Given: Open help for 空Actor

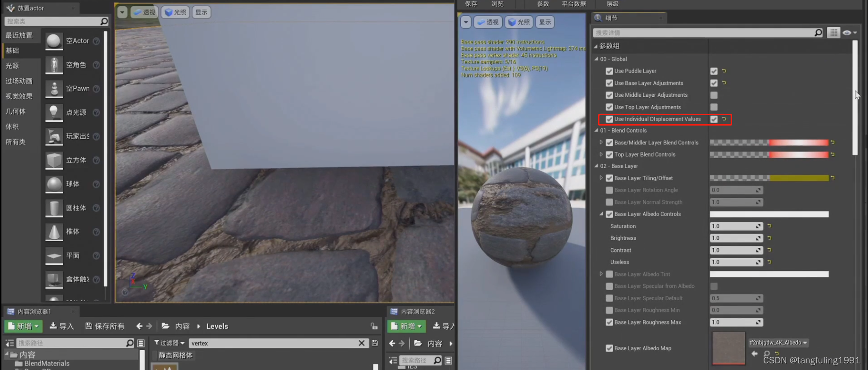Looking at the screenshot, I should point(96,41).
